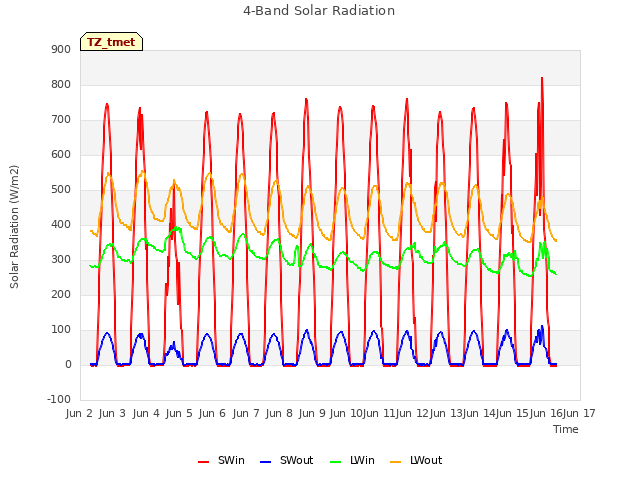
Task: Click the Jun 14 x-axis date label
Action: tap(479, 413)
